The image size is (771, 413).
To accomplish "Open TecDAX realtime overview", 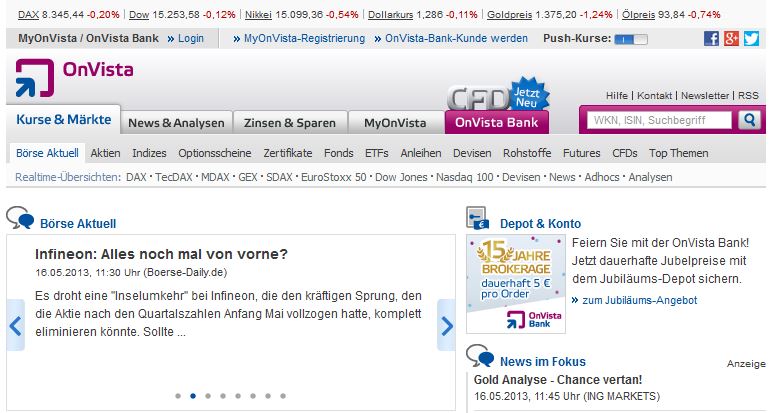I will tap(174, 177).
